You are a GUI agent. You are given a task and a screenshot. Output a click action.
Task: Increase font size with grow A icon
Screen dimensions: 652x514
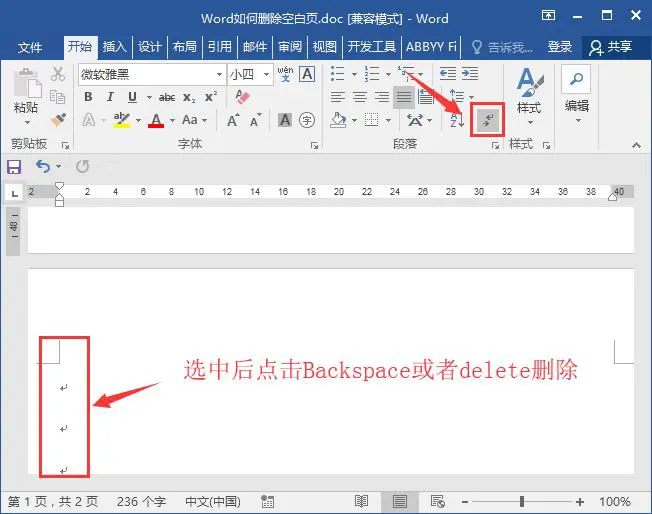point(233,120)
